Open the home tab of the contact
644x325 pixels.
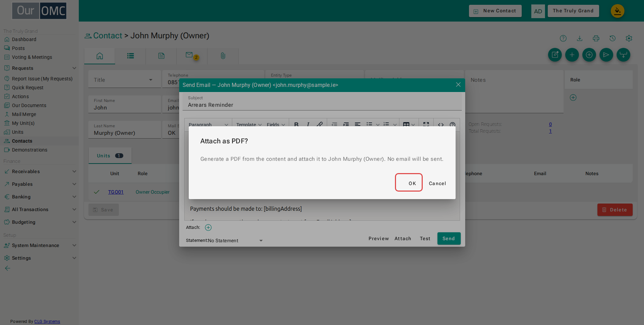tap(100, 56)
